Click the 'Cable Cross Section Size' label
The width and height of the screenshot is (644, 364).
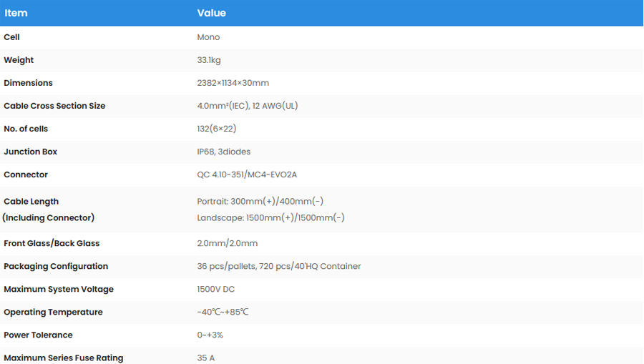(54, 106)
